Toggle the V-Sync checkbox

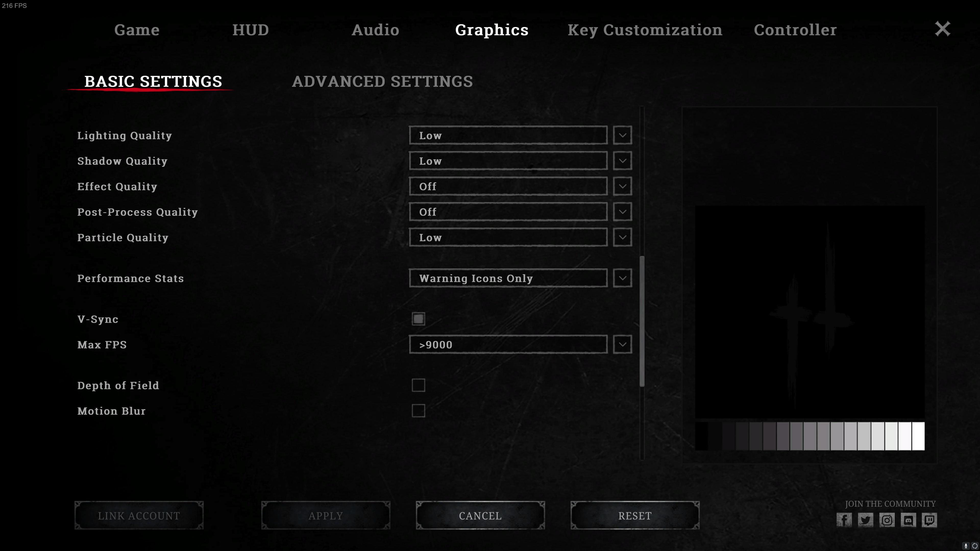[418, 319]
